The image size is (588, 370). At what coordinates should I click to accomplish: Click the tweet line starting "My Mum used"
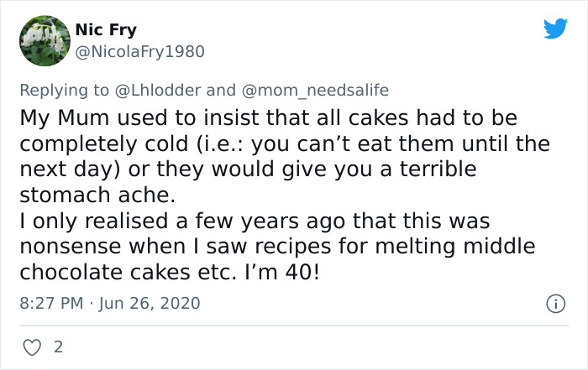tap(268, 118)
